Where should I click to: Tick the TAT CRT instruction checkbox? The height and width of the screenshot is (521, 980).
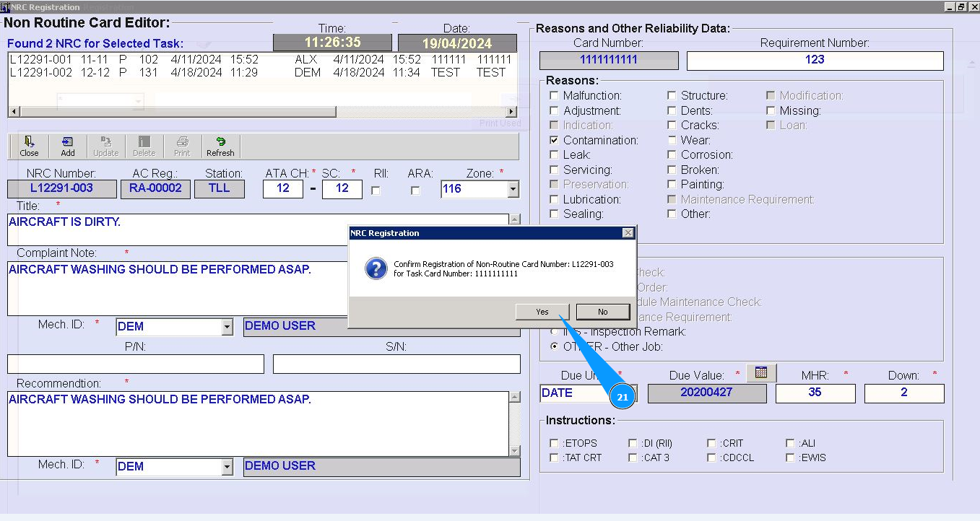point(555,457)
